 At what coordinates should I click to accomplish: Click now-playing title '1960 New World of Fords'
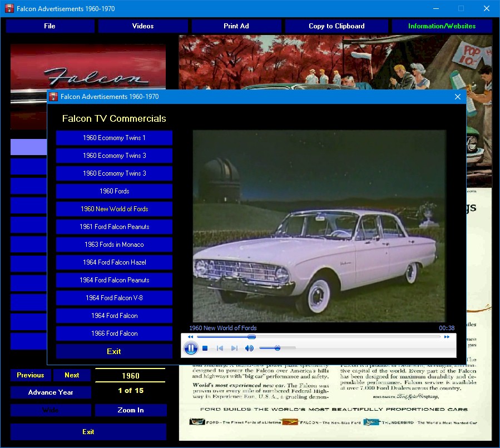tap(223, 328)
